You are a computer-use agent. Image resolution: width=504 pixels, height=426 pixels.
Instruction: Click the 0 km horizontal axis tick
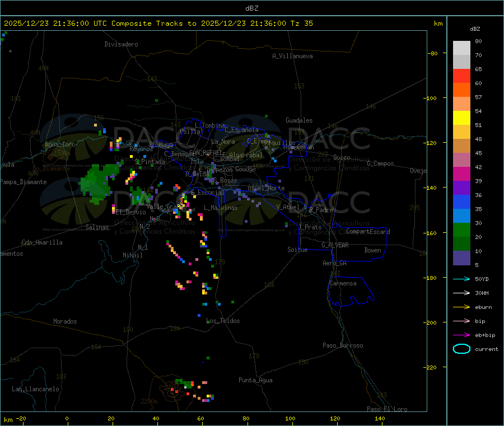click(x=67, y=418)
